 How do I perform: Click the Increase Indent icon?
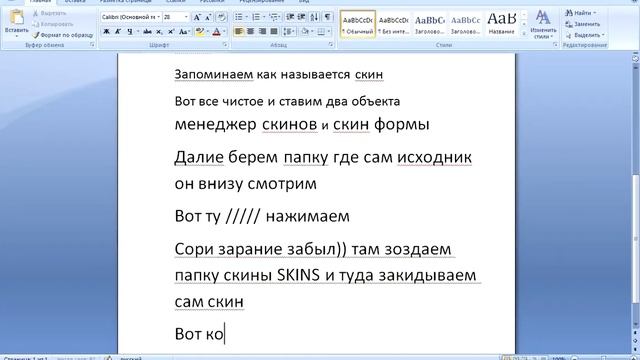tap(302, 17)
